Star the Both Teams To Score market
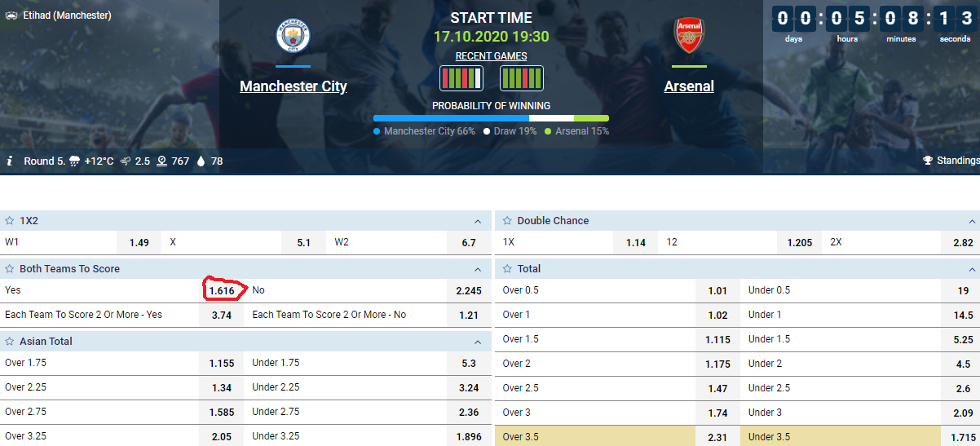This screenshot has width=980, height=446. pyautogui.click(x=10, y=269)
